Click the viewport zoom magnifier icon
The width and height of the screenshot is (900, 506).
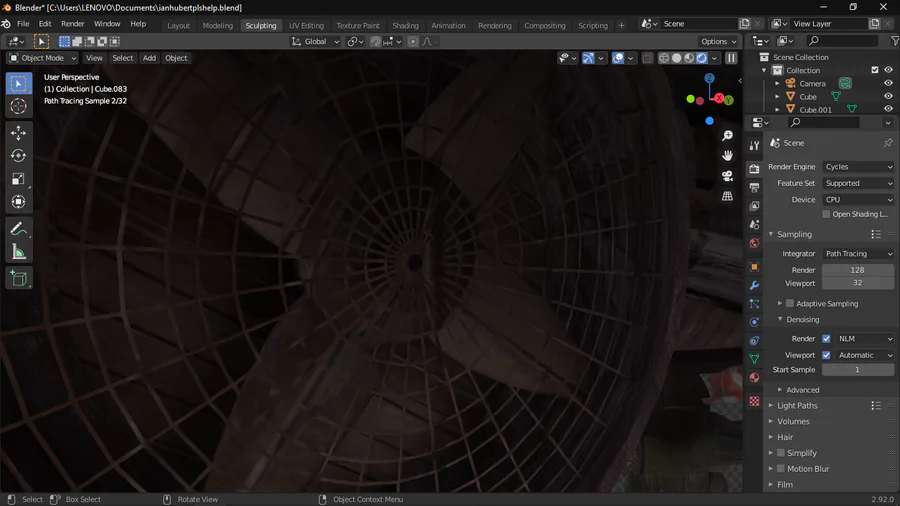click(x=727, y=135)
